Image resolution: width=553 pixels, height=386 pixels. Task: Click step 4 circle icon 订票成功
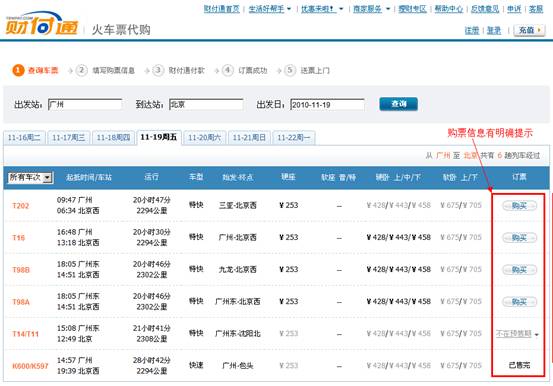coord(228,70)
